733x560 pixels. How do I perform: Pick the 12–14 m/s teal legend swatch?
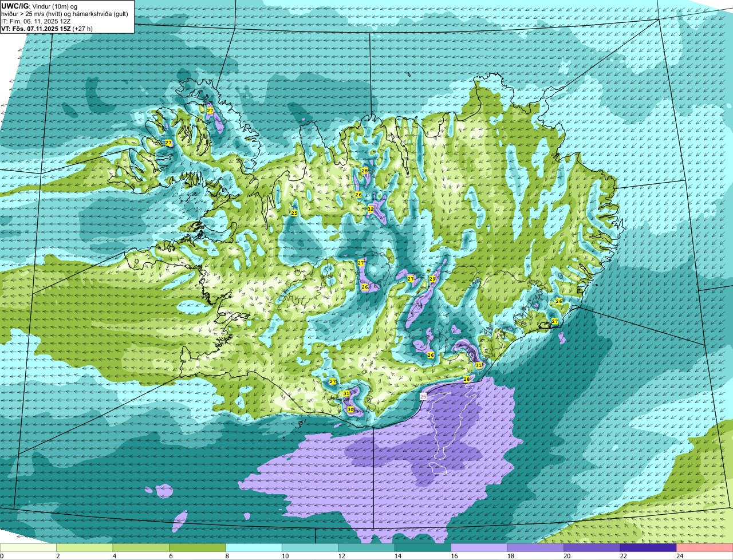pyautogui.click(x=366, y=547)
